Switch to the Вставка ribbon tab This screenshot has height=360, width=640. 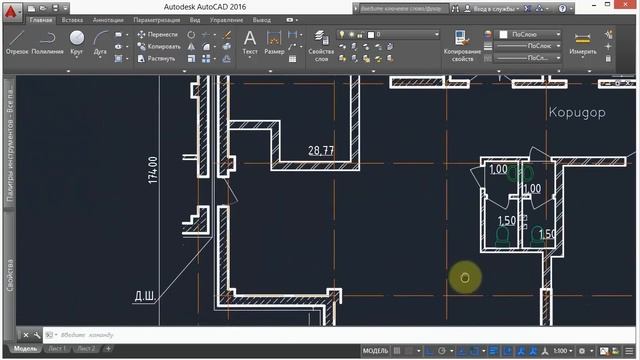[x=72, y=20]
